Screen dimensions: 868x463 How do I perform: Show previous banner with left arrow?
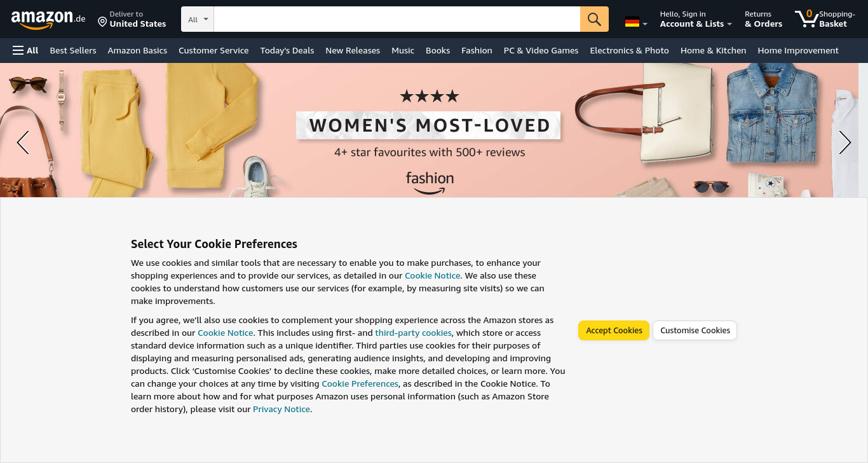click(23, 142)
